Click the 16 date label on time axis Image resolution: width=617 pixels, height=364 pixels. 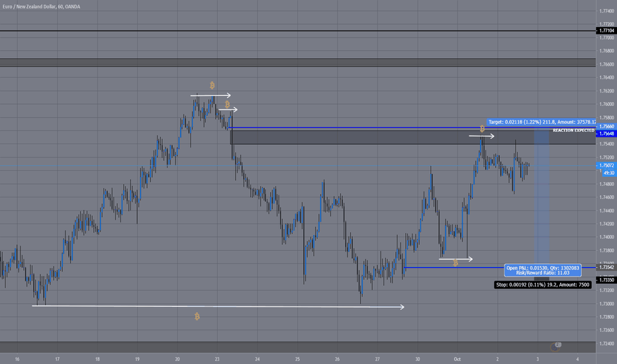point(17,359)
